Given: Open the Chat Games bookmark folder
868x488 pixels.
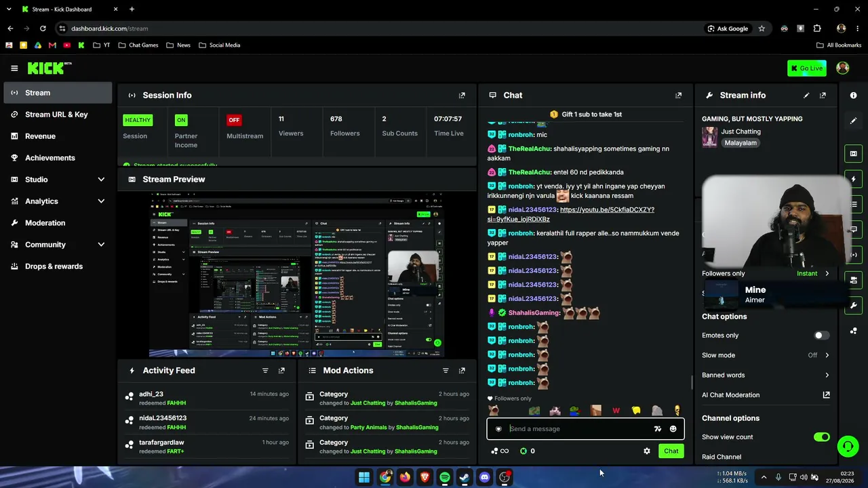Looking at the screenshot, I should (138, 45).
